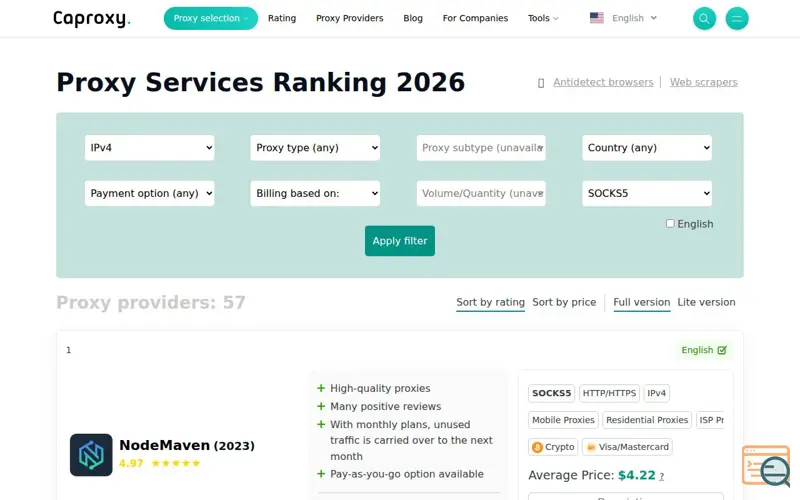Toggle the English checkbox in filter
This screenshot has width=800, height=500.
coord(670,223)
